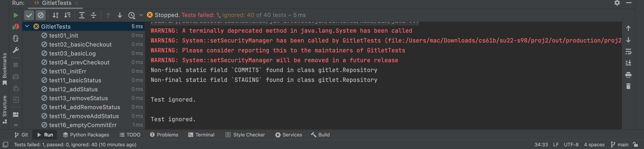Open the Terminal tool window tab

pyautogui.click(x=201, y=135)
